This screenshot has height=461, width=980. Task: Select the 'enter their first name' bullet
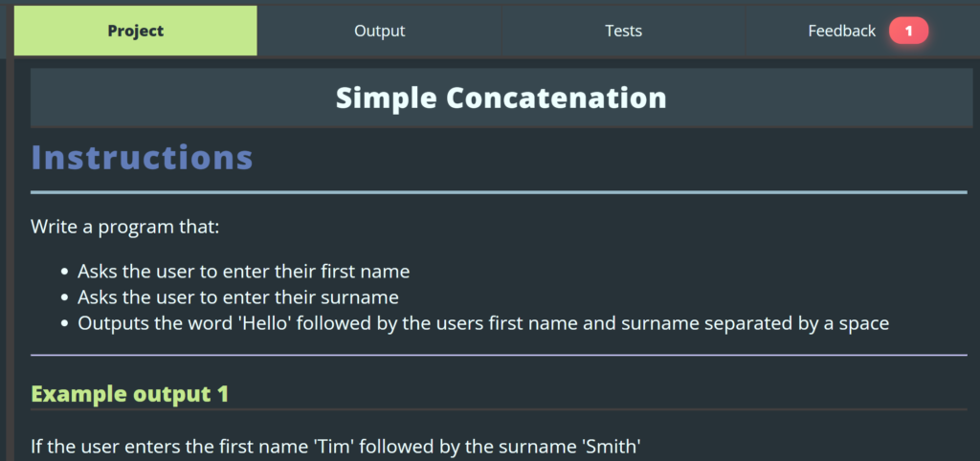point(243,271)
